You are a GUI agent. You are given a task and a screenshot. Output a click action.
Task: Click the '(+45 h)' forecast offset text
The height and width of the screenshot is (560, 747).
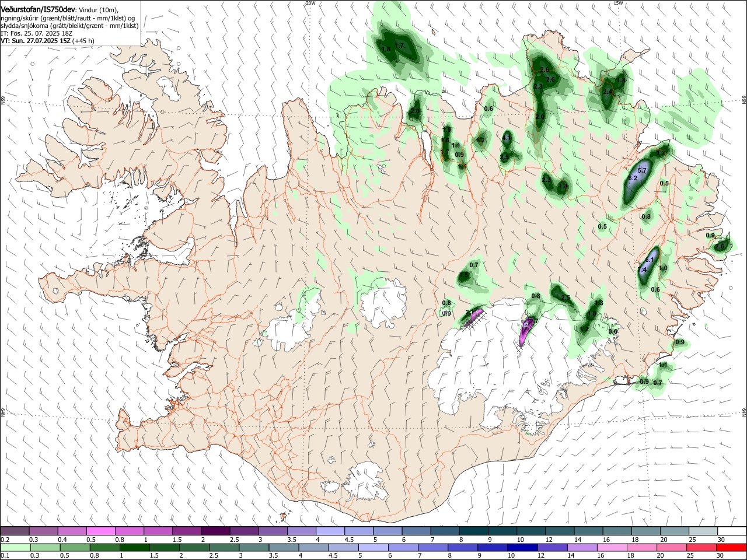tap(83, 41)
